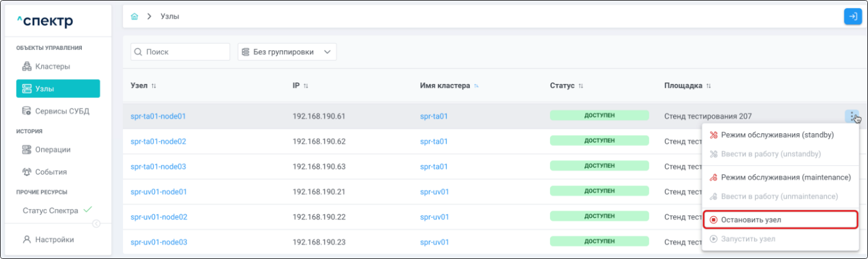Viewport: 868px width, 259px height.
Task: Click the Поиск search field
Action: tap(180, 52)
